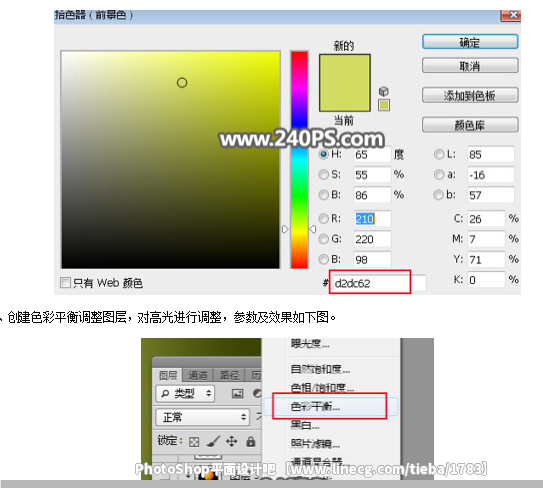Click the Lab b value field 57
The image size is (543, 488).
[x=491, y=195]
